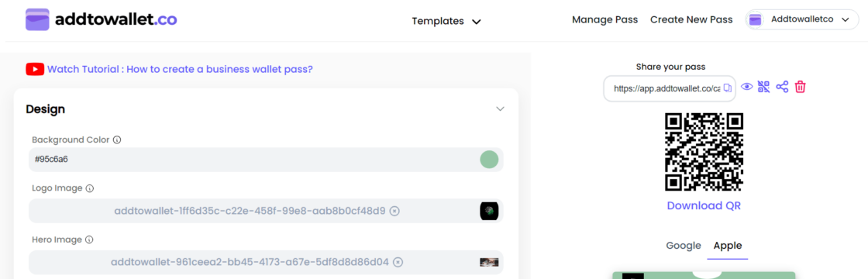Click the share icon for pass

(782, 87)
